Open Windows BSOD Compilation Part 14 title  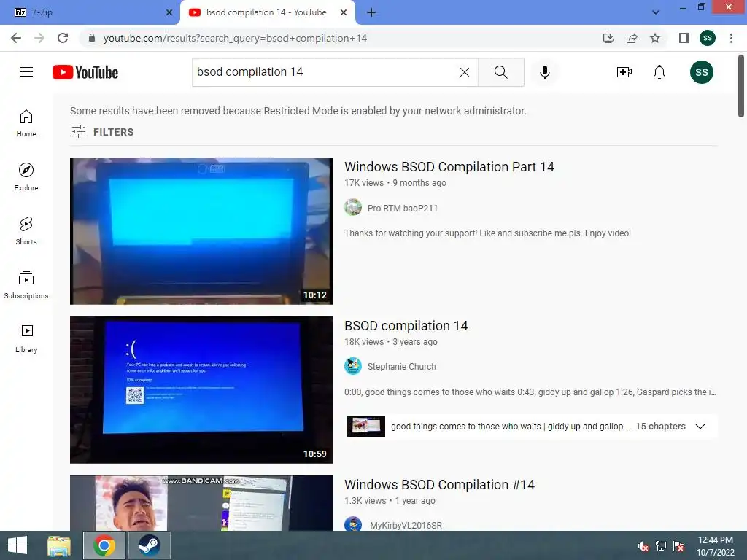[x=449, y=167]
